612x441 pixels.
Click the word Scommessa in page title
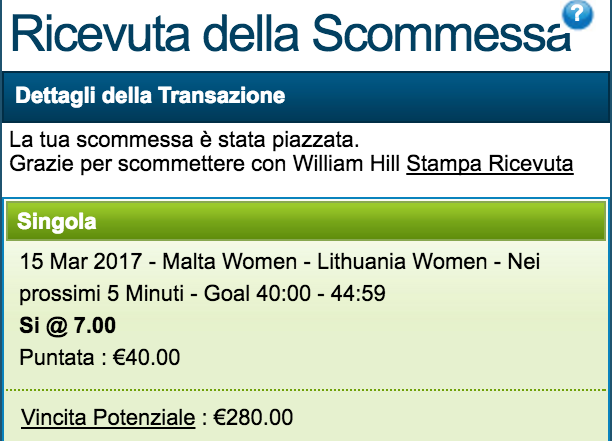[442, 33]
